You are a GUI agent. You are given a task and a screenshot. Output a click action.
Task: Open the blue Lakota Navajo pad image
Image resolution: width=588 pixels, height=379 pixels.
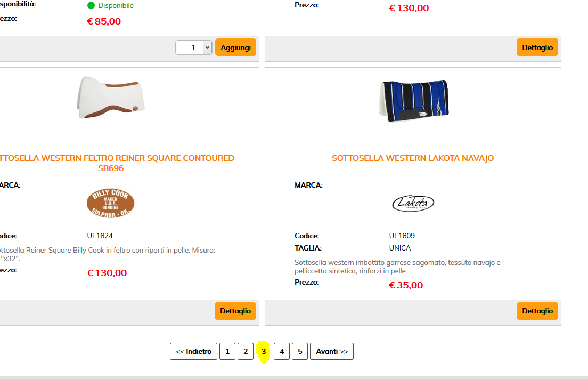coord(415,101)
